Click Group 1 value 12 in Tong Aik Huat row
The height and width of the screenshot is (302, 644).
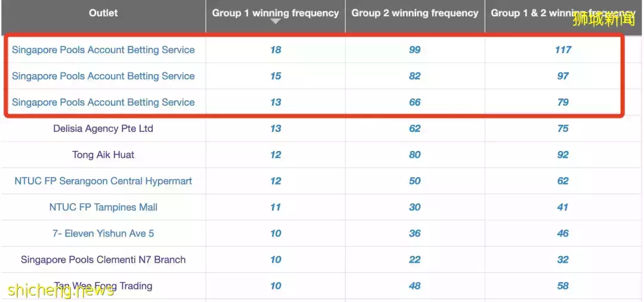point(275,155)
